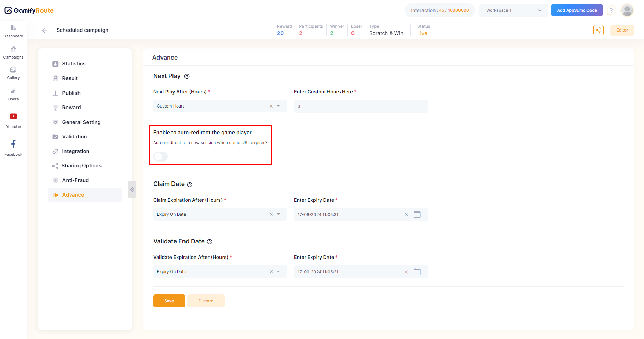
Task: Click the Save button
Action: [x=169, y=301]
